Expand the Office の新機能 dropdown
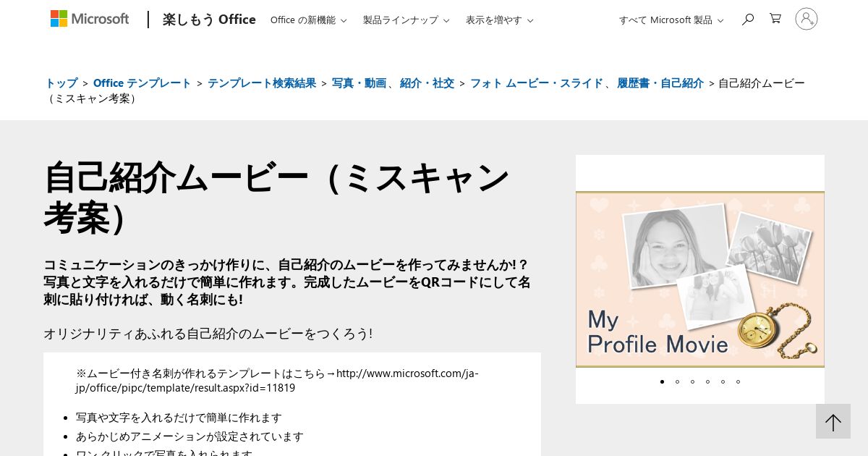Viewport: 868px width, 456px height. point(308,20)
